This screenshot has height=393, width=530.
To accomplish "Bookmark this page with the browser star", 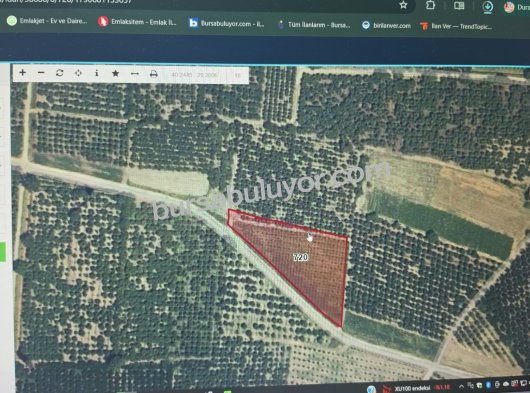I will click(x=403, y=5).
